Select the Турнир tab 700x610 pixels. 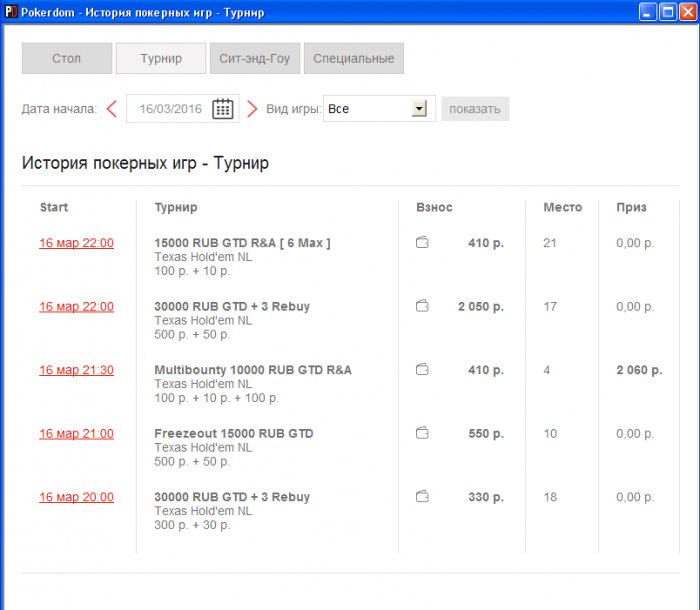pyautogui.click(x=161, y=59)
